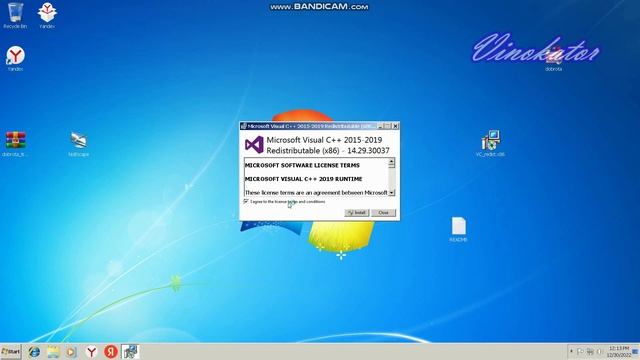The image size is (640, 360).
Task: Open Internet Explorer from the taskbar
Action: coord(34,351)
